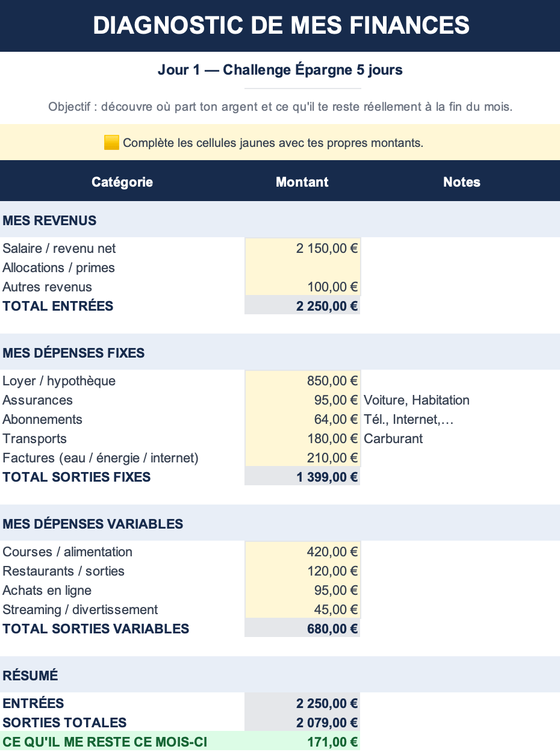The image size is (560, 755).
Task: Click the Montant column header
Action: tap(302, 182)
